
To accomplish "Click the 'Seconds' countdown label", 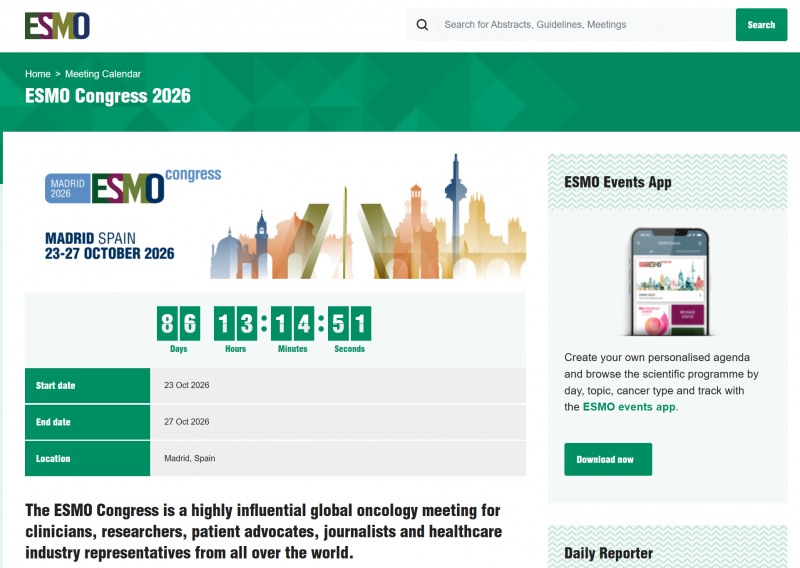I will point(349,349).
